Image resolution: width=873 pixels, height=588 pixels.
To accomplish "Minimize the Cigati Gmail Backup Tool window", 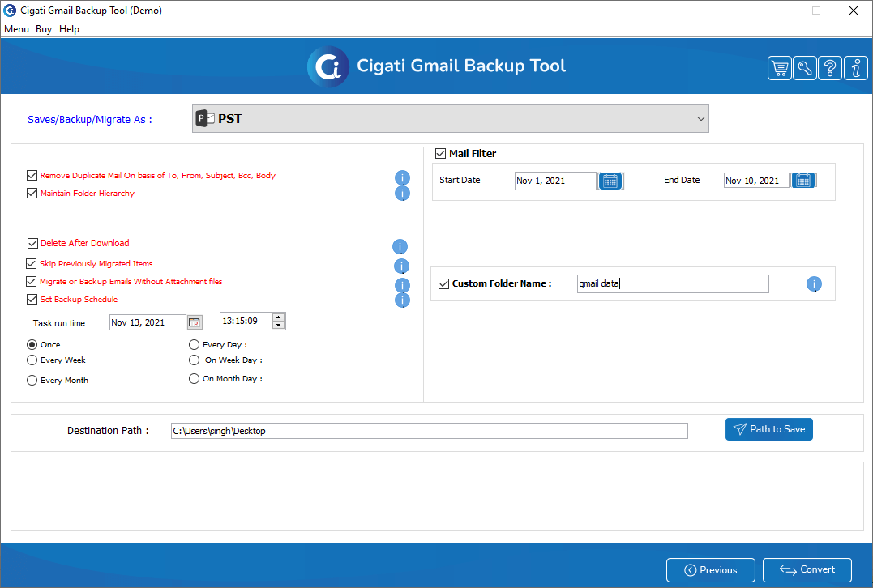I will pyautogui.click(x=780, y=11).
